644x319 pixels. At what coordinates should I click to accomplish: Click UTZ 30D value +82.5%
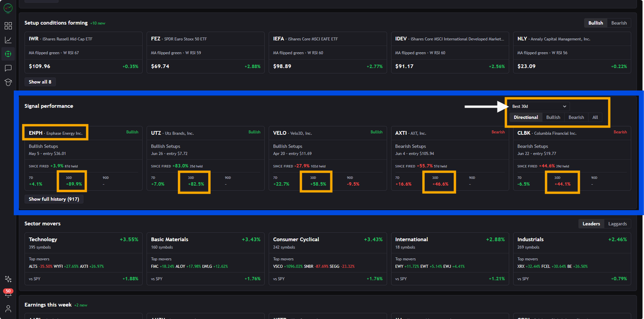click(196, 184)
